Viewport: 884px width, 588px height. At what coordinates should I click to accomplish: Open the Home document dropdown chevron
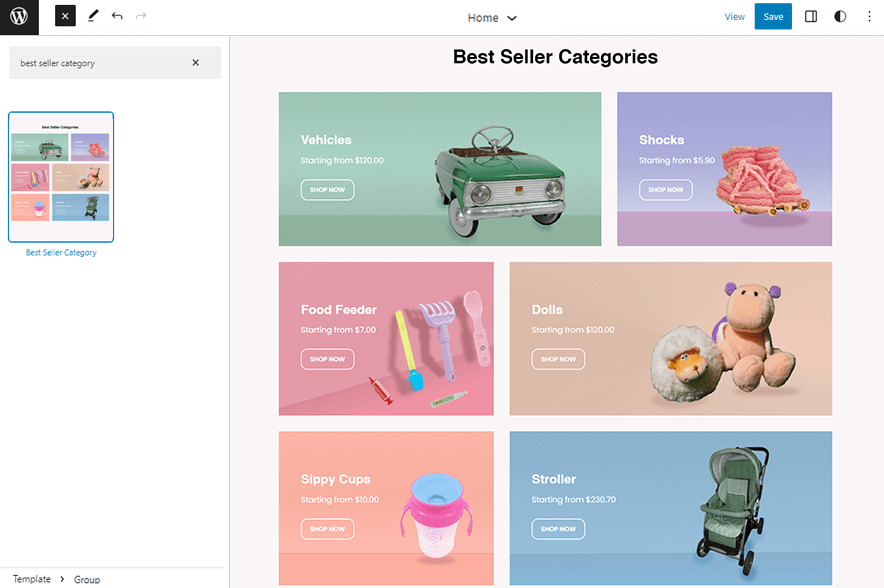[x=511, y=17]
